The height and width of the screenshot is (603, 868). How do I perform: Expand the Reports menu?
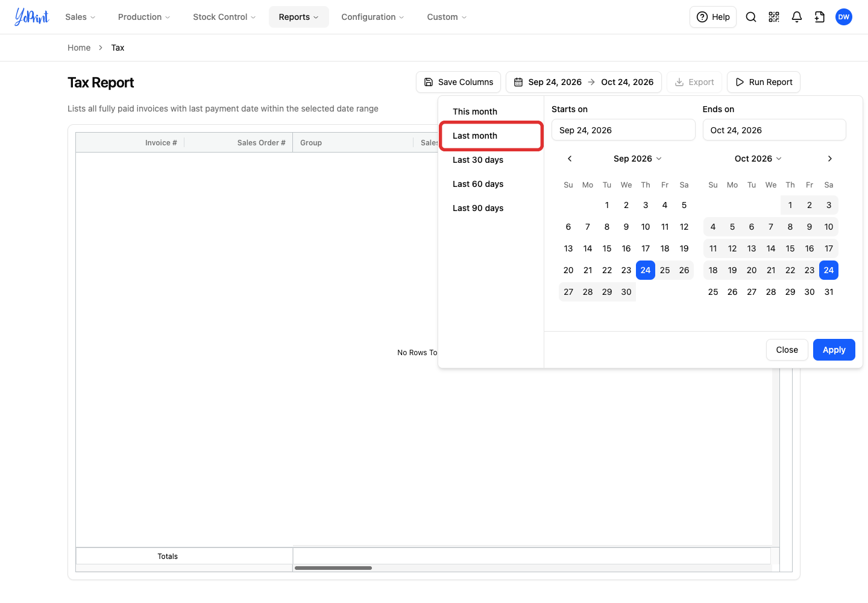[x=299, y=17]
